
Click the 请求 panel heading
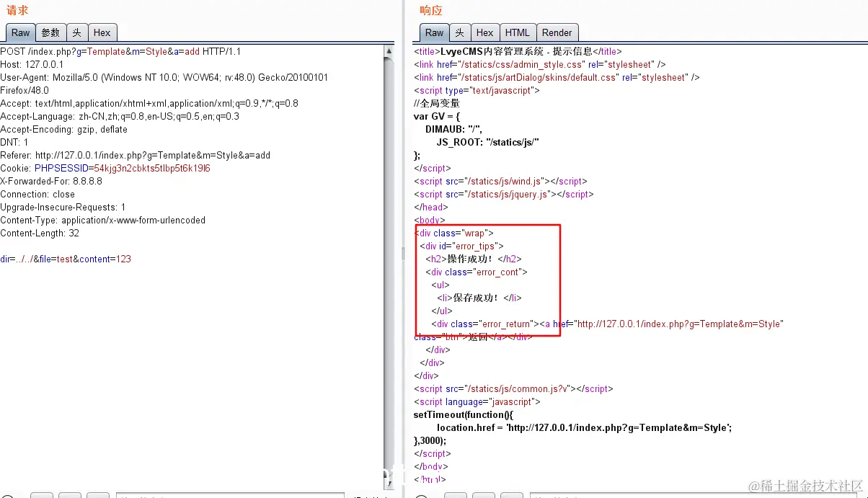tap(17, 10)
